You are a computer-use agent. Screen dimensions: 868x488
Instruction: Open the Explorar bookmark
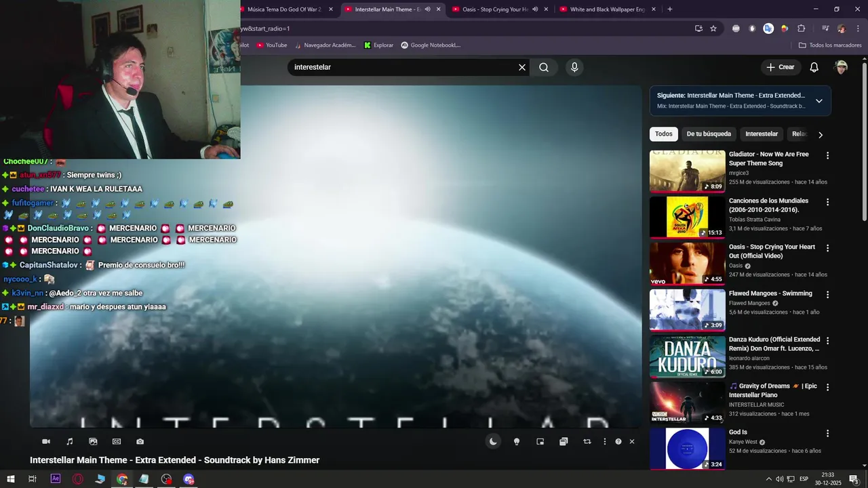pos(378,45)
